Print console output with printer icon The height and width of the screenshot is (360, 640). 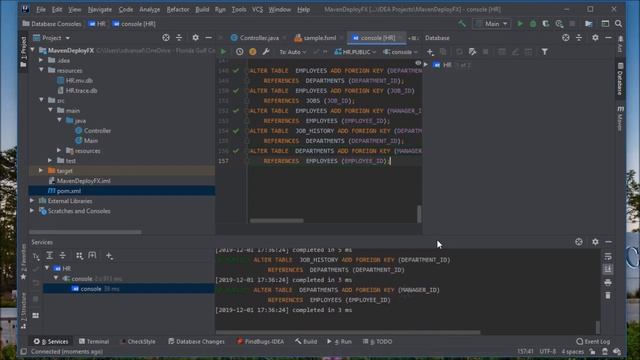point(608,282)
